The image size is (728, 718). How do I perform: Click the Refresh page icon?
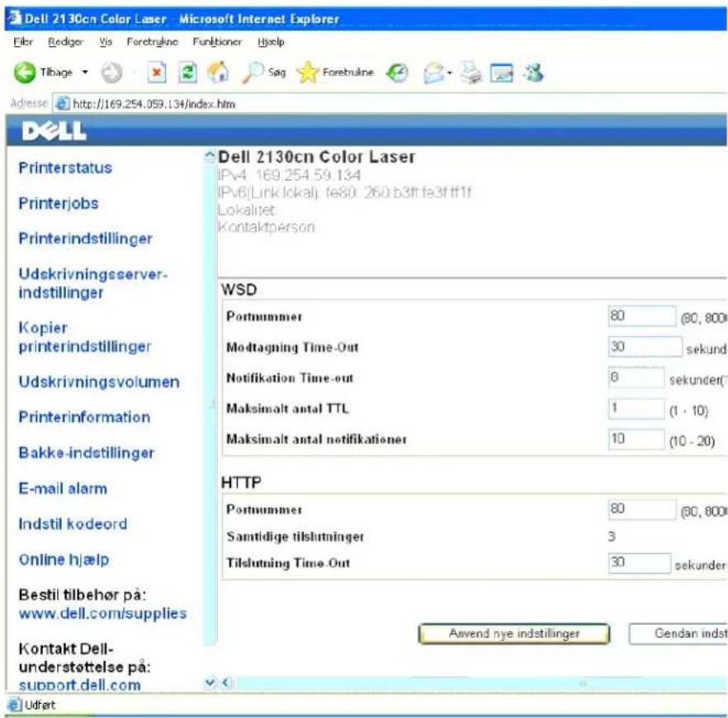[187, 73]
